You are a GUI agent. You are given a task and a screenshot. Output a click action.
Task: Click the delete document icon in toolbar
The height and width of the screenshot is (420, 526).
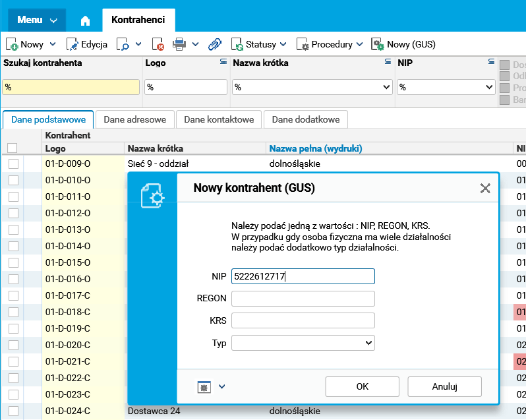158,45
